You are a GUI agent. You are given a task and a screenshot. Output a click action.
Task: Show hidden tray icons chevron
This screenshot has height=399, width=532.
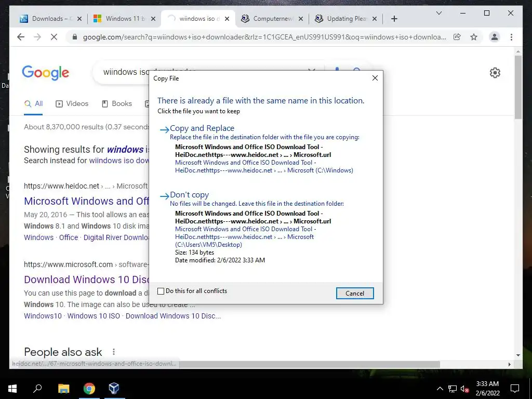click(440, 389)
